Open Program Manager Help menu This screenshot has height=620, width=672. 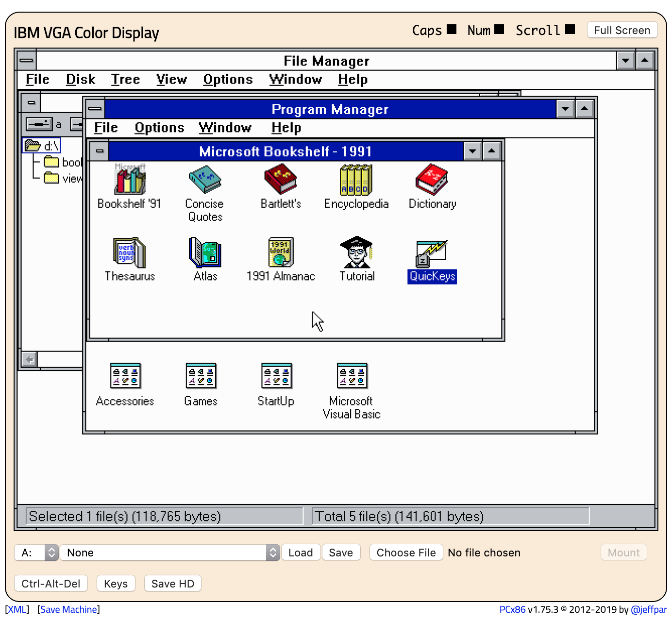tap(286, 128)
